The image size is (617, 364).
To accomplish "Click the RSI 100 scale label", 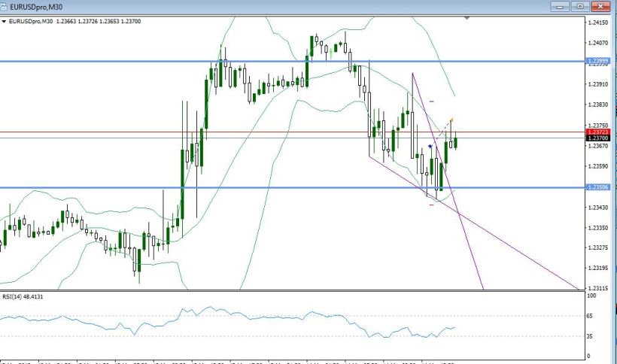I will click(591, 296).
